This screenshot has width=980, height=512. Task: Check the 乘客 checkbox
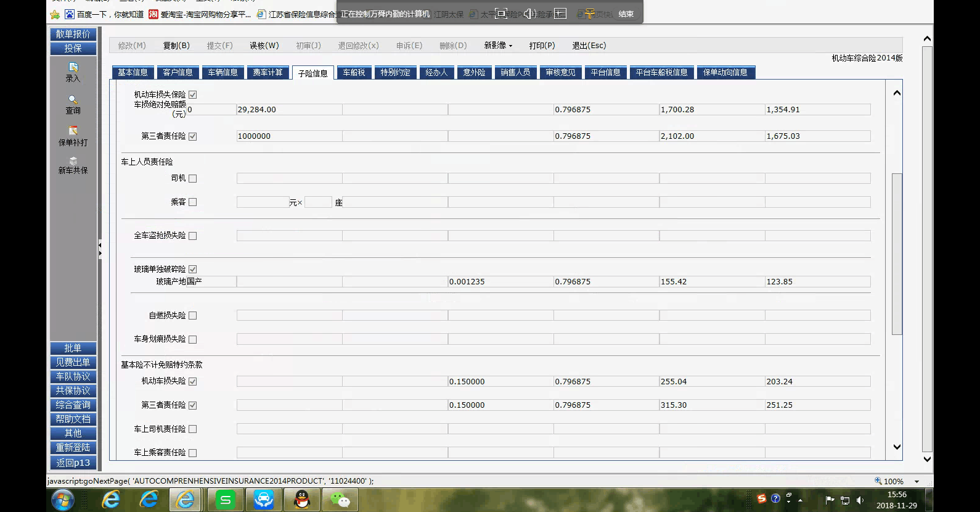192,202
